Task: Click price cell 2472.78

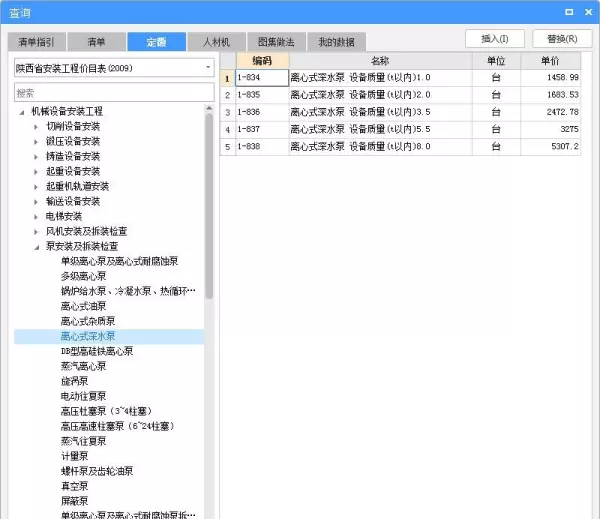Action: tap(550, 112)
